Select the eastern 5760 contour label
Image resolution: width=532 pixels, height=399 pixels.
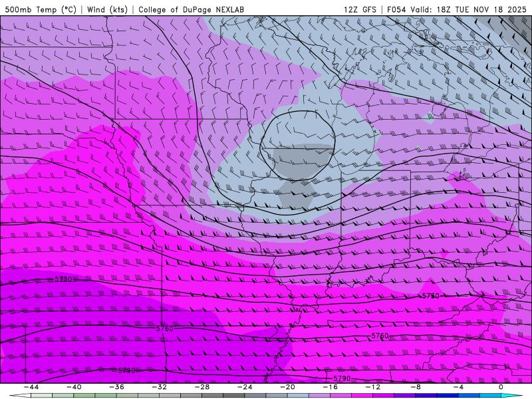coord(380,336)
